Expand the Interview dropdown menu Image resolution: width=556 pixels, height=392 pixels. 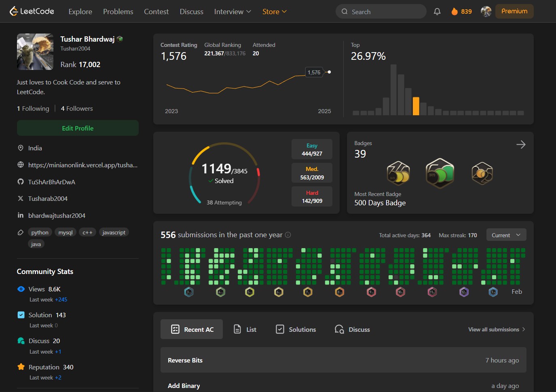[x=233, y=12]
